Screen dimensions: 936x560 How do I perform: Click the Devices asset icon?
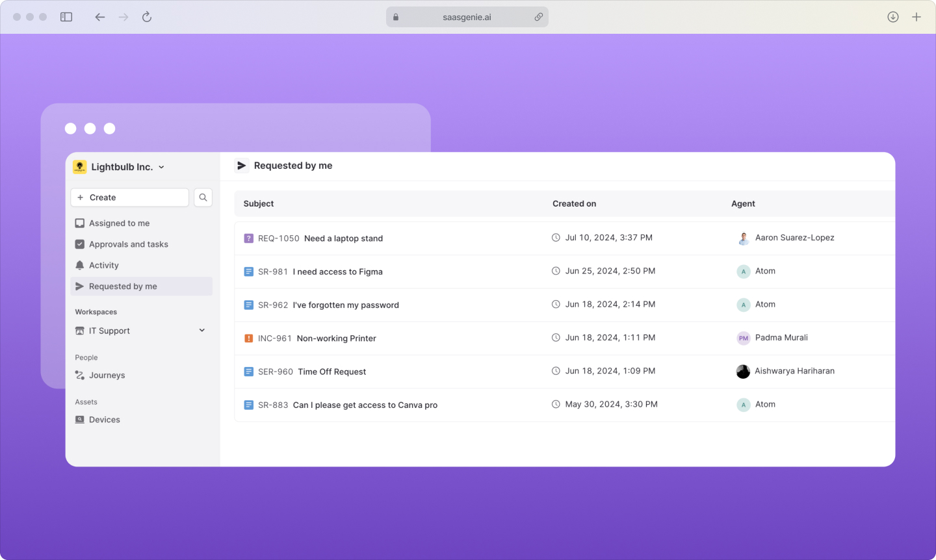click(x=79, y=420)
